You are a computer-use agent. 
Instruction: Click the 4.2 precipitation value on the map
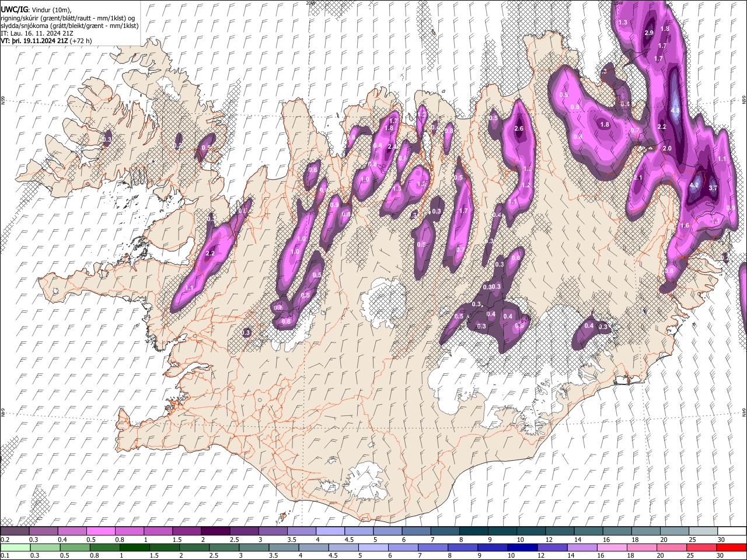click(694, 185)
